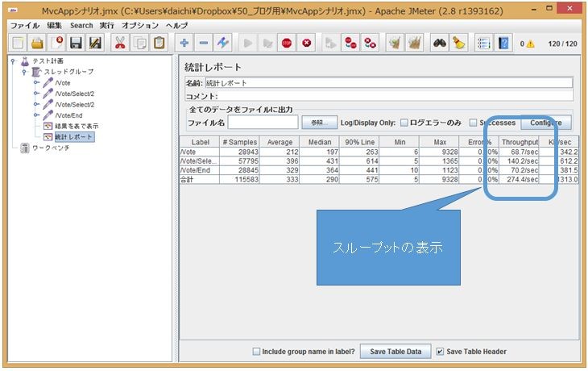Select スレッドグループ in the tree
588x371 pixels.
(x=69, y=72)
